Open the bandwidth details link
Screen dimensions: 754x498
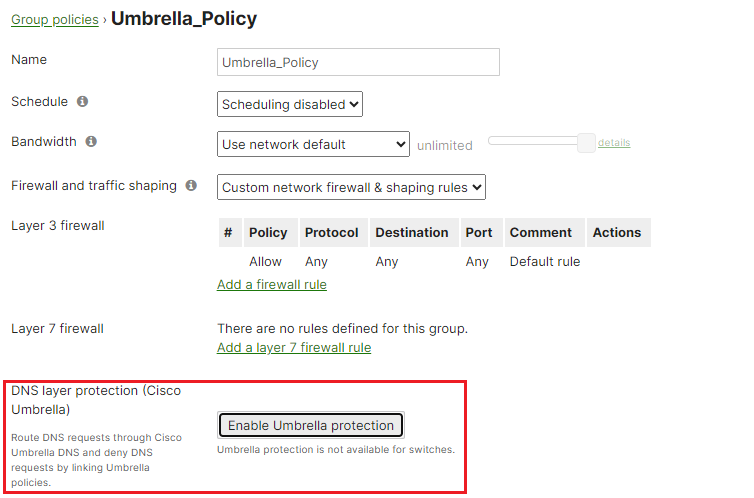click(614, 143)
